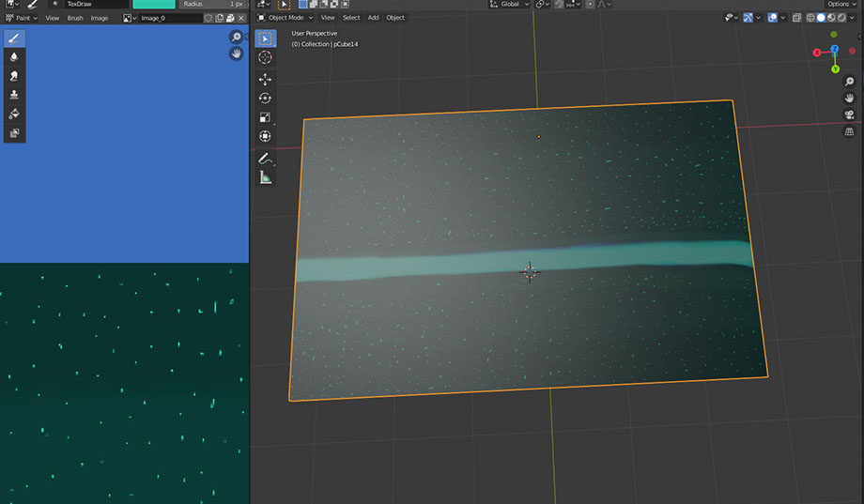Select the Annotate pencil tool
The image size is (864, 504).
265,159
